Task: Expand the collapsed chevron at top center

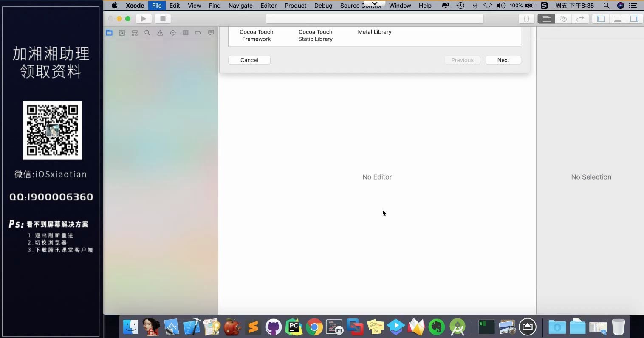Action: coord(374,3)
